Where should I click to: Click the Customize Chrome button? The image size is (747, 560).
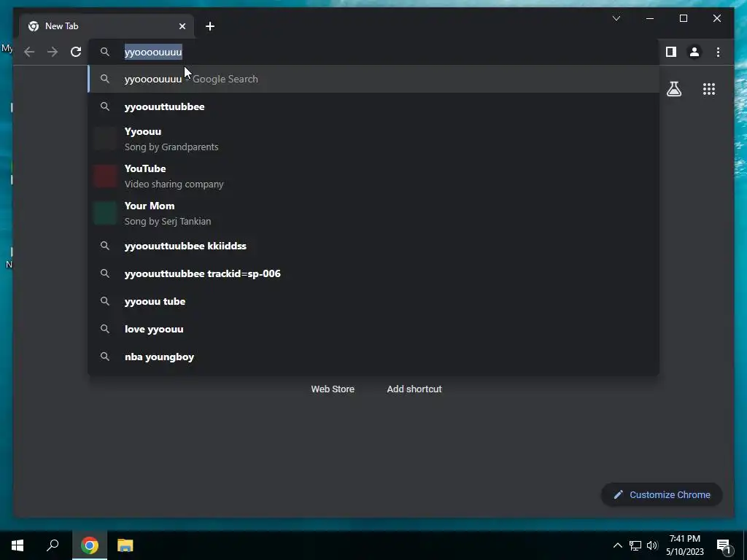[662, 495]
